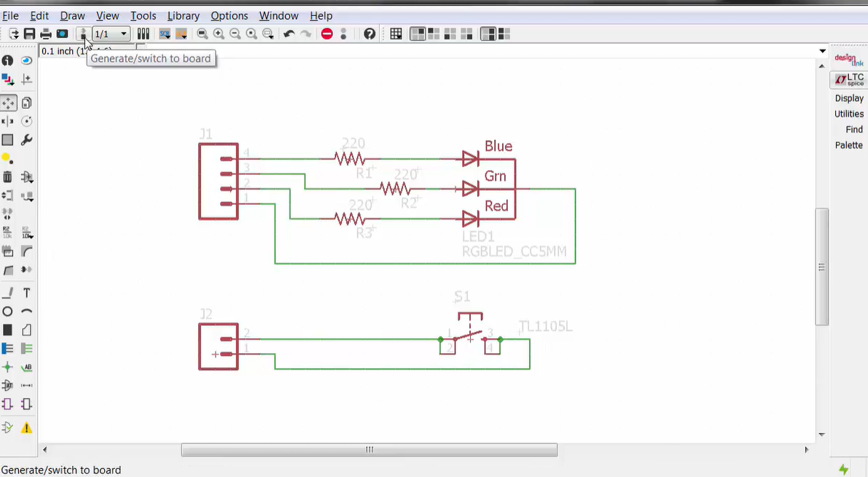Open the Add part tool dropdown
The width and height of the screenshot is (868, 477).
pyautogui.click(x=26, y=177)
